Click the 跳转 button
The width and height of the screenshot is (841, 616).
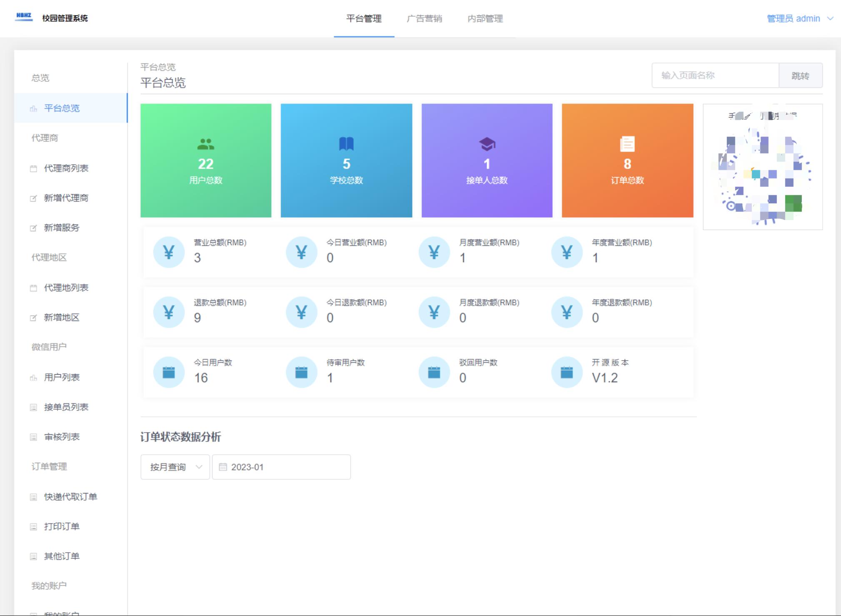tap(801, 75)
